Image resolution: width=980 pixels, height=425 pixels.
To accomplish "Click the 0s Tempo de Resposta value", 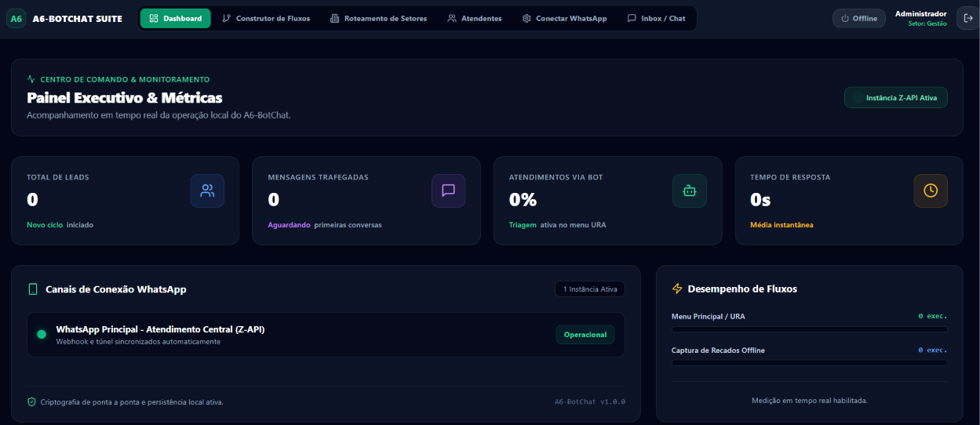I will (x=760, y=200).
